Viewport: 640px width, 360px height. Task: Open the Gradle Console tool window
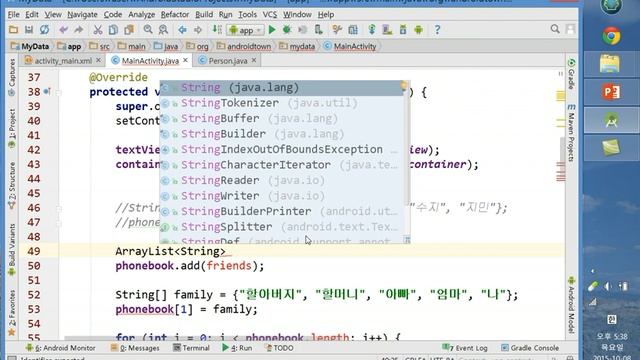point(530,348)
